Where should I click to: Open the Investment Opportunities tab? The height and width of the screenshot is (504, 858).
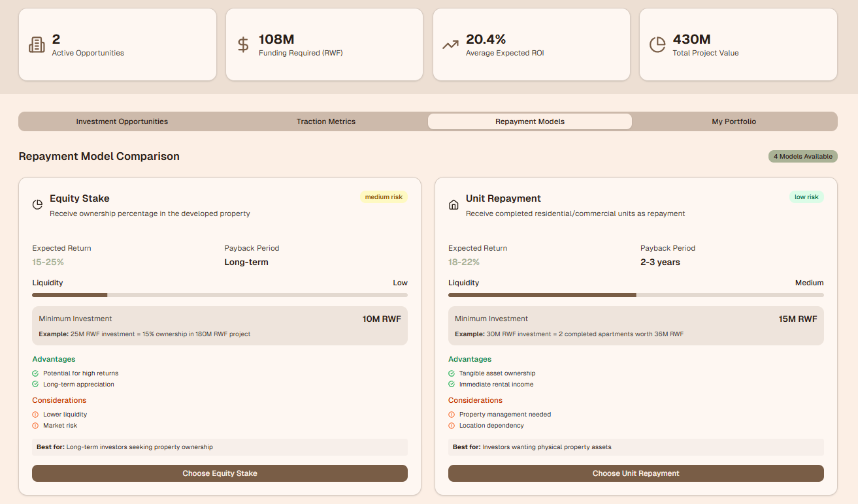click(x=122, y=121)
